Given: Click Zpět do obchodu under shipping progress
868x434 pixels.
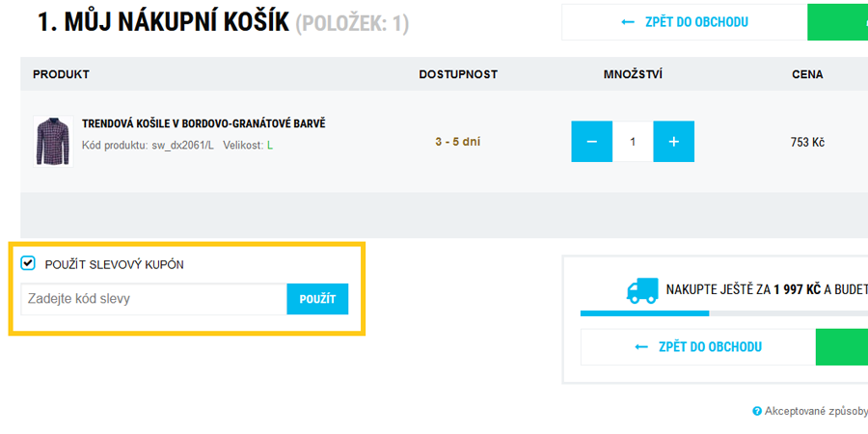Looking at the screenshot, I should click(697, 347).
